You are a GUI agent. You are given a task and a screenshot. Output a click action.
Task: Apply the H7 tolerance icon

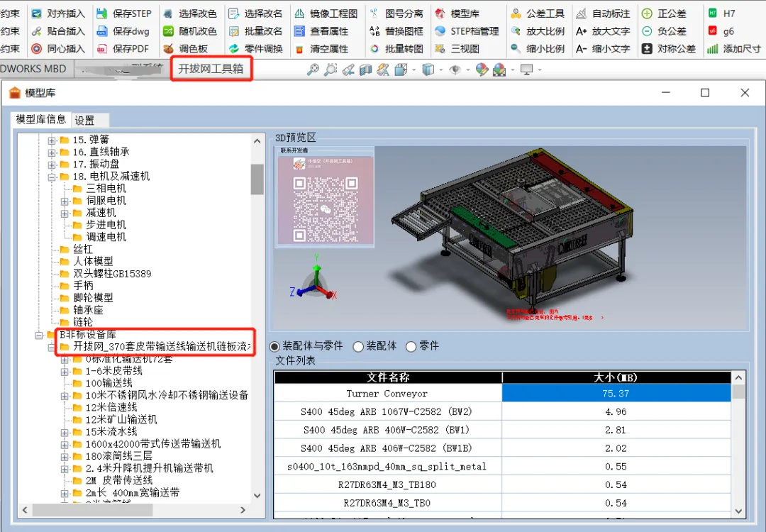[x=713, y=13]
